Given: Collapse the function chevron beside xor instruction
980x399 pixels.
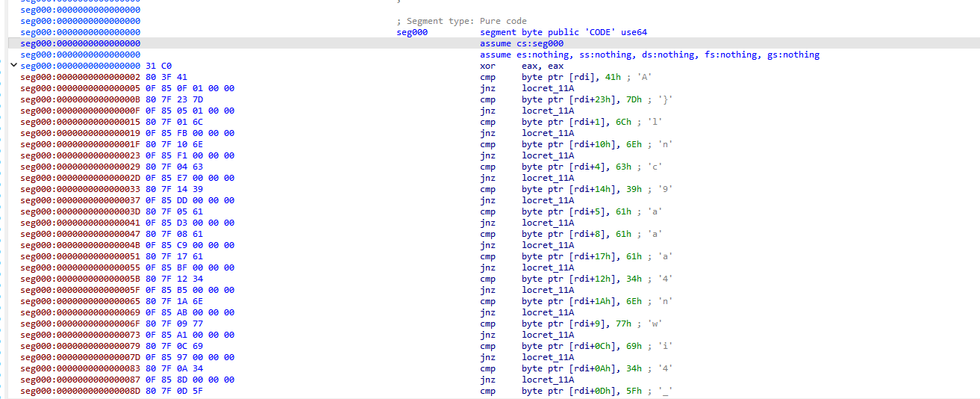Looking at the screenshot, I should coord(13,66).
